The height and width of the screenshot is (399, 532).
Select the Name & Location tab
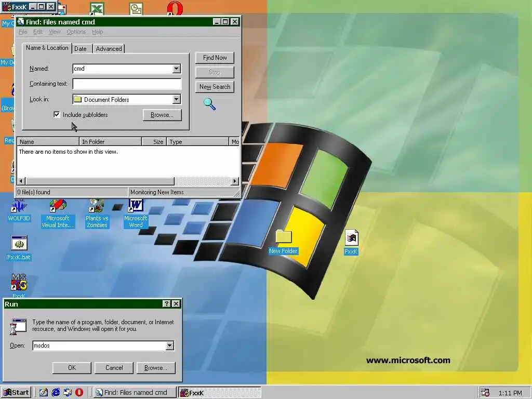coord(47,48)
